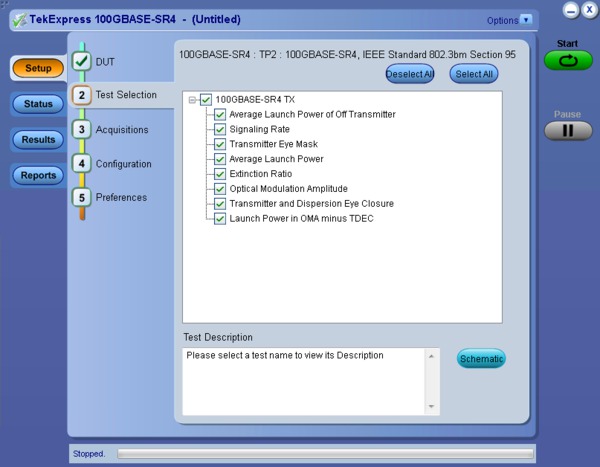
Task: Toggle the Average Launch Power checkbox
Action: 220,159
